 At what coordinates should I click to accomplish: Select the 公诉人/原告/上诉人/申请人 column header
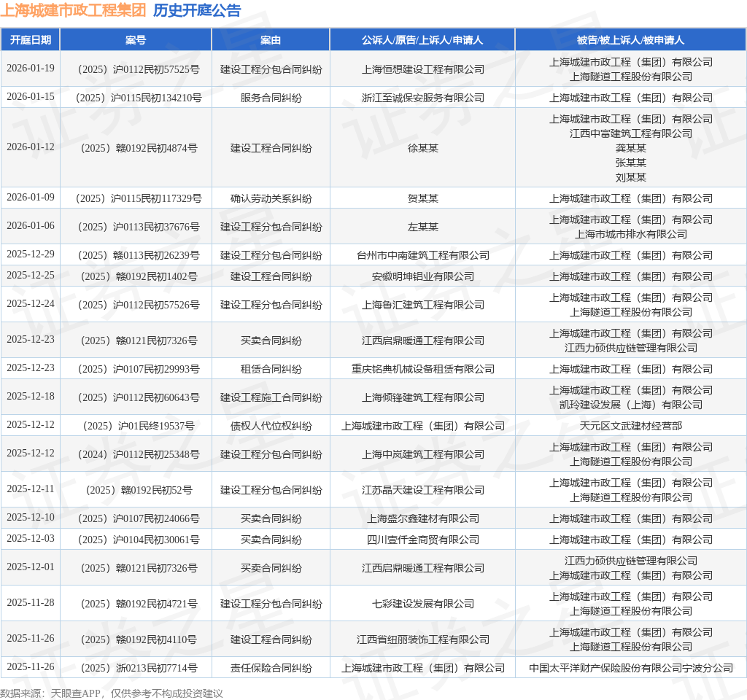pyautogui.click(x=422, y=40)
